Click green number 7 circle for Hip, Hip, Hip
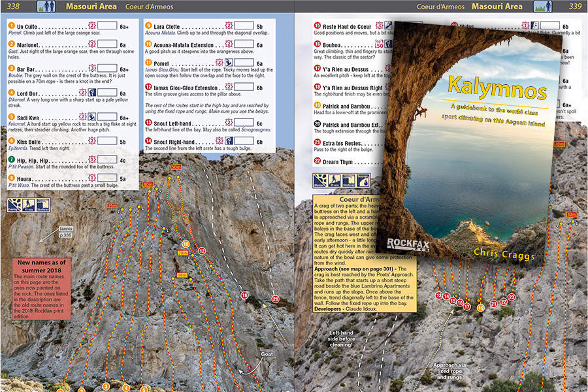The height and width of the screenshot is (392, 588). (x=11, y=159)
